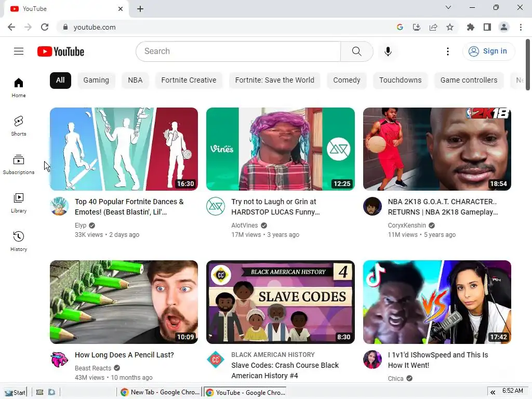The height and width of the screenshot is (399, 532).
Task: Reload the page with refresh icon
Action: [x=45, y=27]
